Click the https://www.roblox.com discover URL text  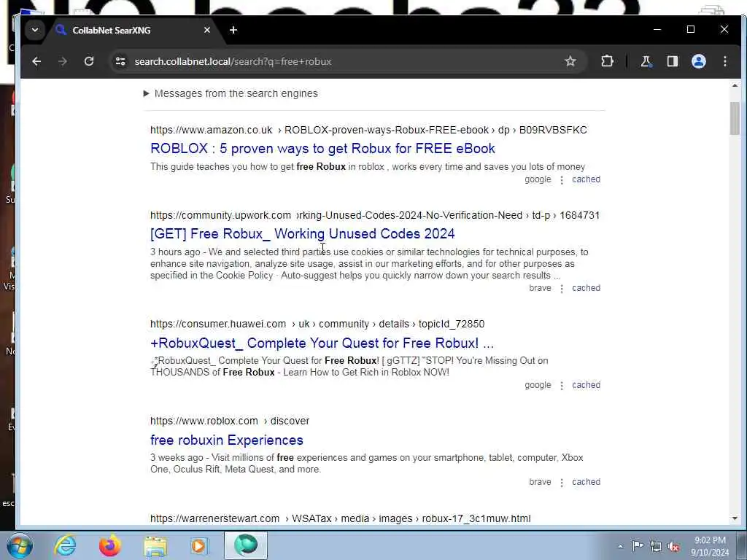(230, 421)
